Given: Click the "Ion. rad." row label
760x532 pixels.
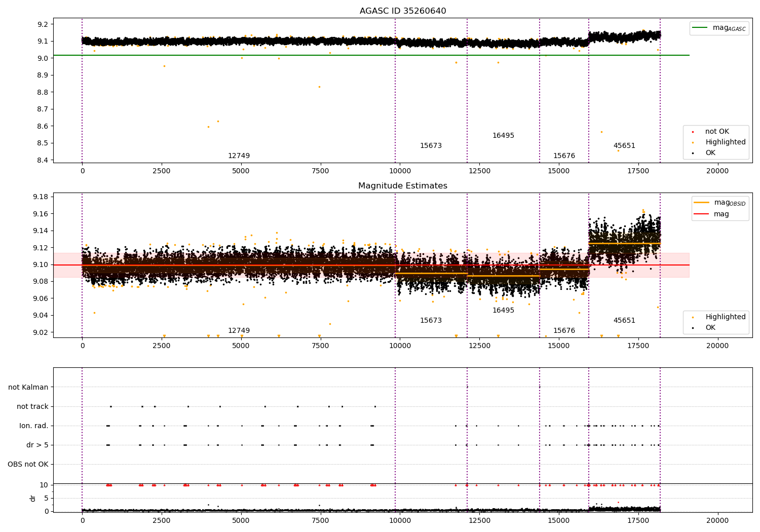Looking at the screenshot, I should [34, 426].
